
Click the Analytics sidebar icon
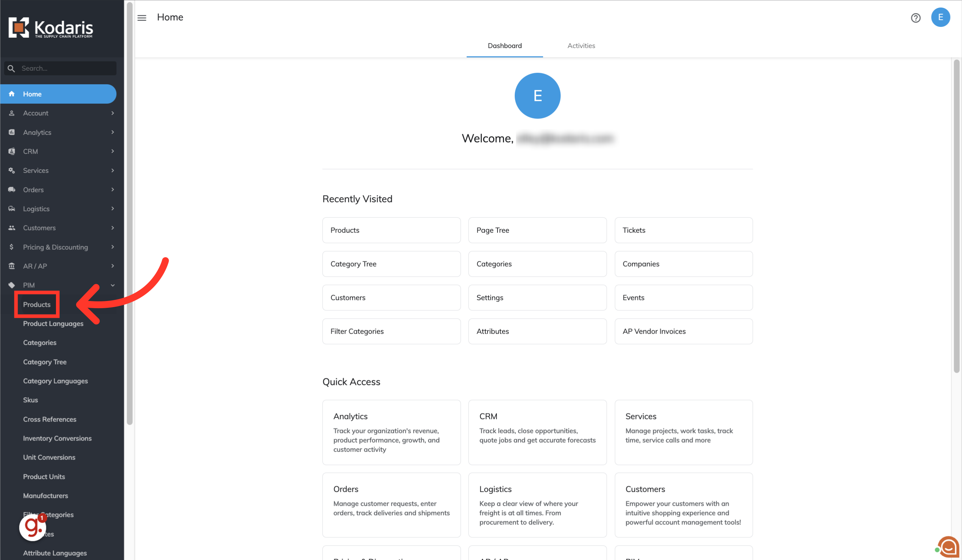coord(12,132)
